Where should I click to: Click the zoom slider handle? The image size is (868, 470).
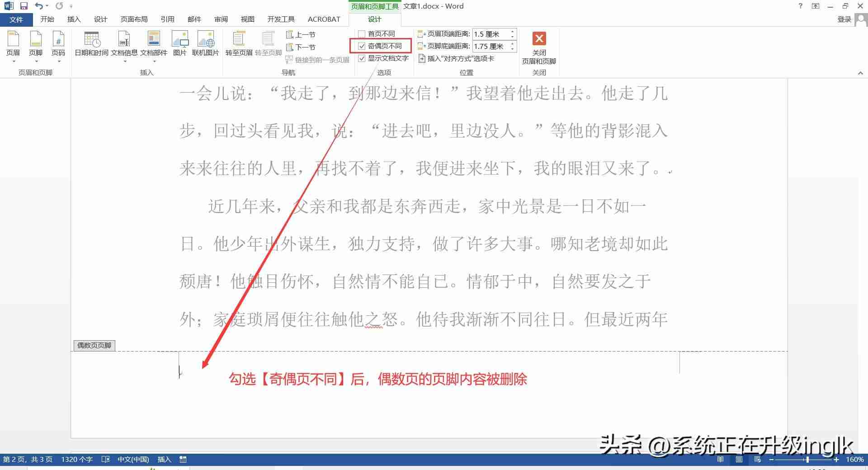(807, 459)
